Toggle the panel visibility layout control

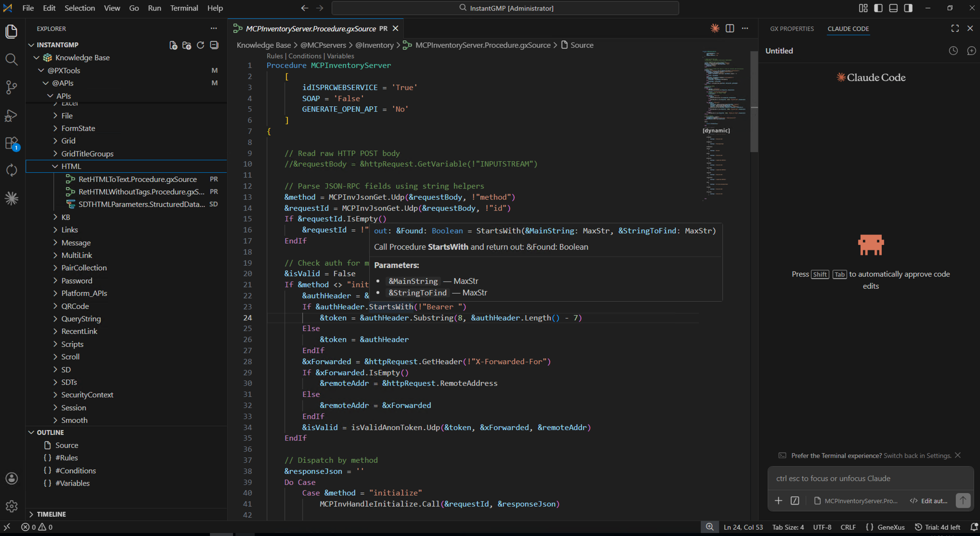(x=893, y=8)
